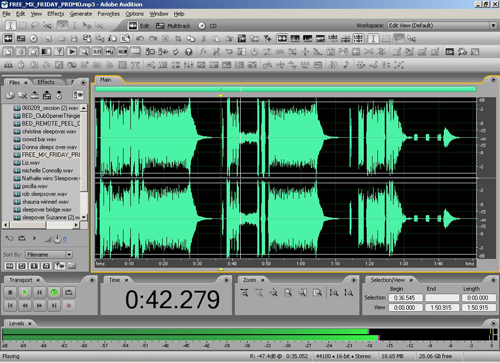Click Play to End green circle button
The image size is (500, 363).
pyautogui.click(x=54, y=293)
